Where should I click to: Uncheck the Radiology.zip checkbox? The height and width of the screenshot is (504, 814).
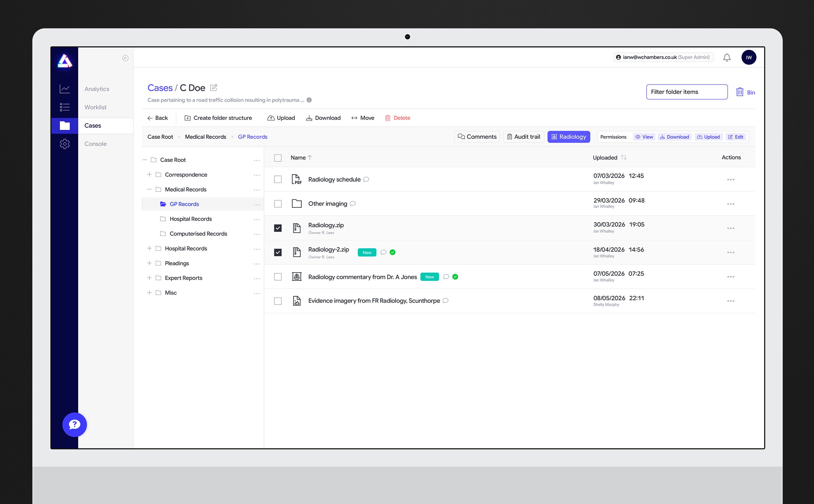(278, 228)
